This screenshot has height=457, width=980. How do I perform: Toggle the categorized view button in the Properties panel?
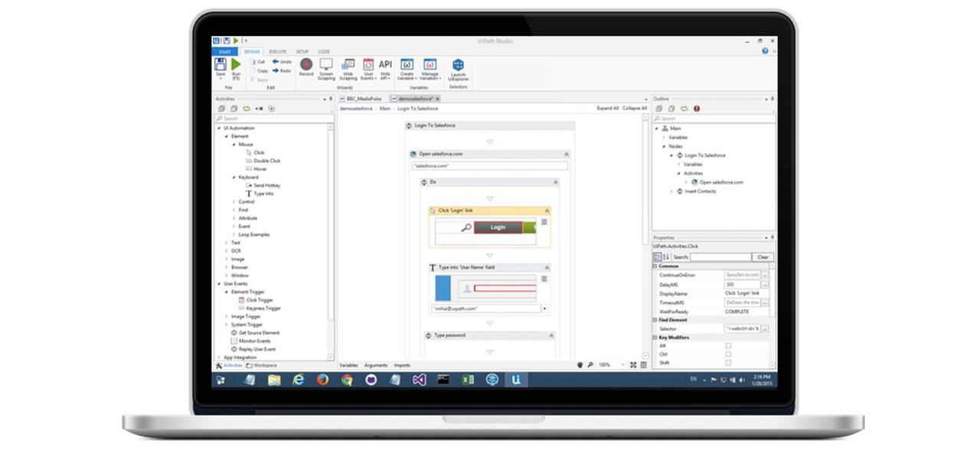point(657,257)
